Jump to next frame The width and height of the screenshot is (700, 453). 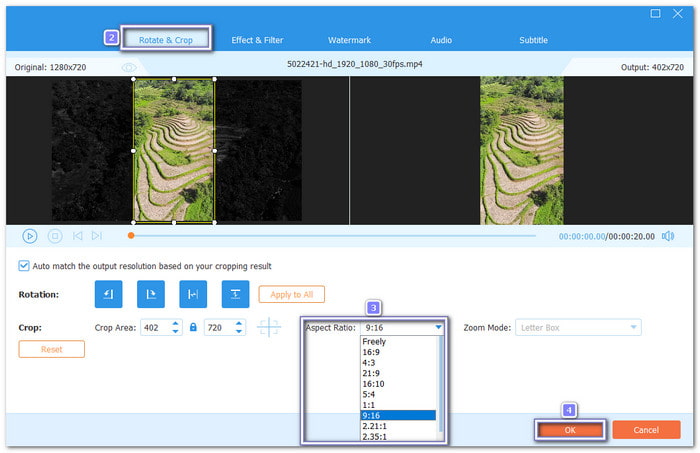tap(97, 236)
